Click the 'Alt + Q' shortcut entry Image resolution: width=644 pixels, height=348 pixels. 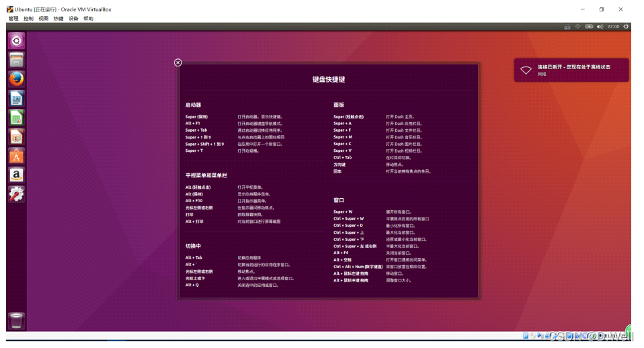click(x=192, y=285)
